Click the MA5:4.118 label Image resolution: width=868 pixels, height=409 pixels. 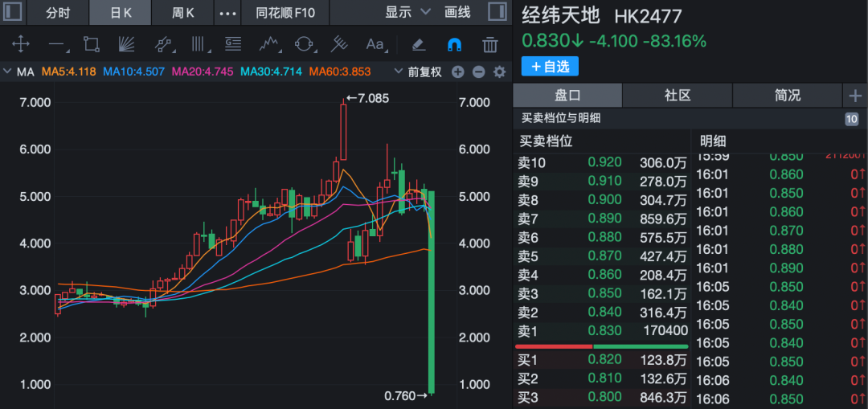69,72
